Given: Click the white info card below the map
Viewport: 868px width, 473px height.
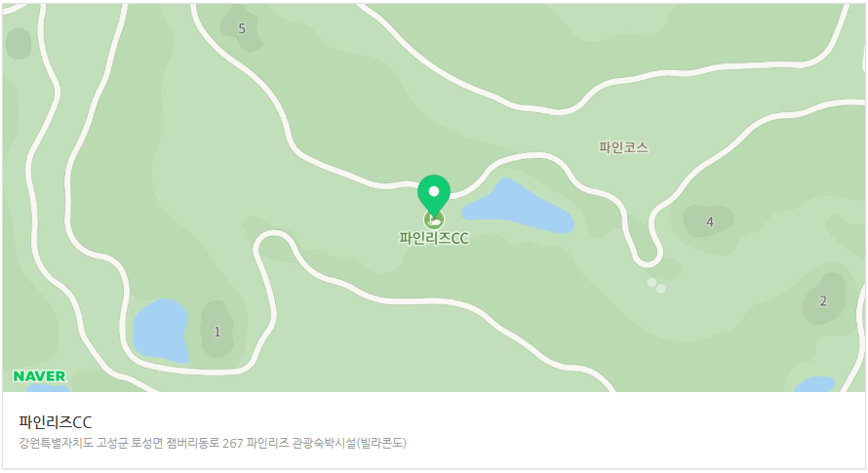Looking at the screenshot, I should pos(434,430).
